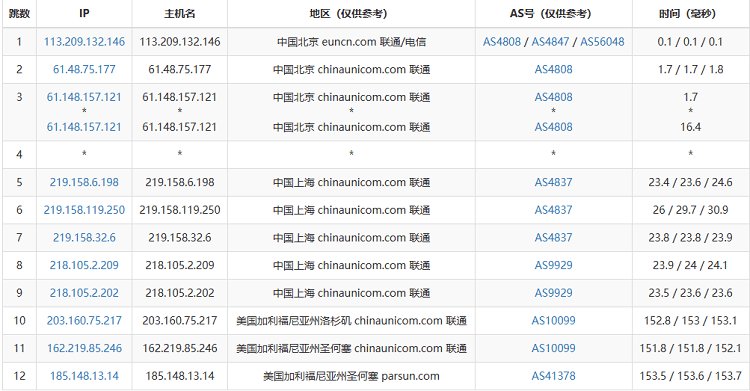Click region 中国上海 chinaunicom.com 联通 in hop 9

tap(351, 293)
